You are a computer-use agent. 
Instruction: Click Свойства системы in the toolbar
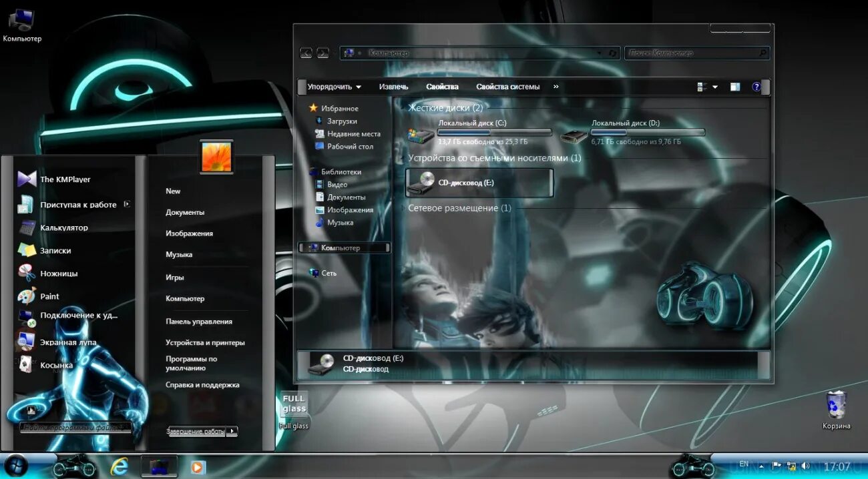coord(508,87)
